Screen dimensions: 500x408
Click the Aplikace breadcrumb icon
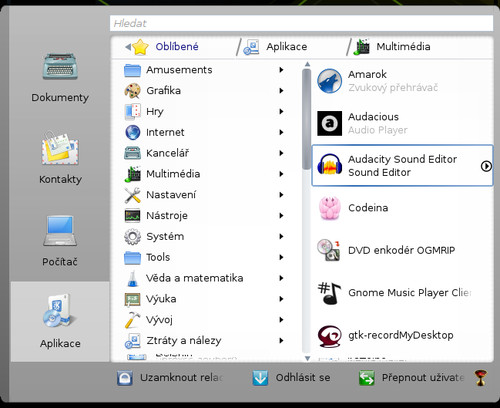click(x=251, y=47)
